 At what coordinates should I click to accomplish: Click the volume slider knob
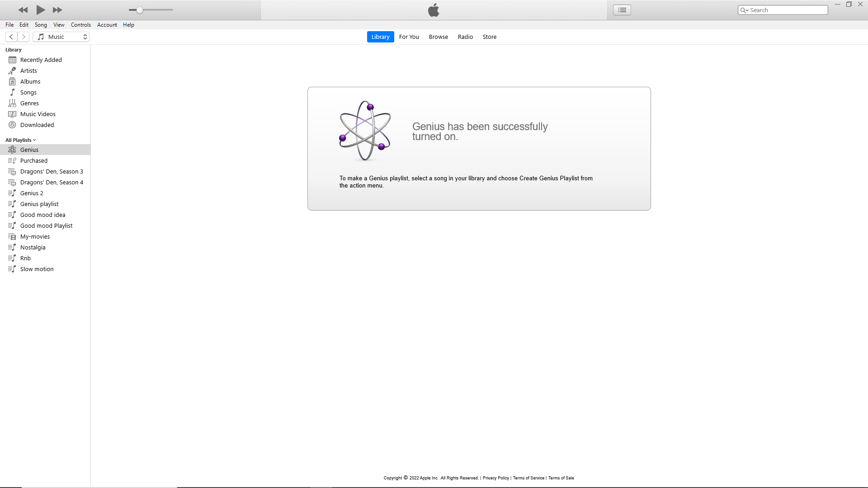[140, 10]
